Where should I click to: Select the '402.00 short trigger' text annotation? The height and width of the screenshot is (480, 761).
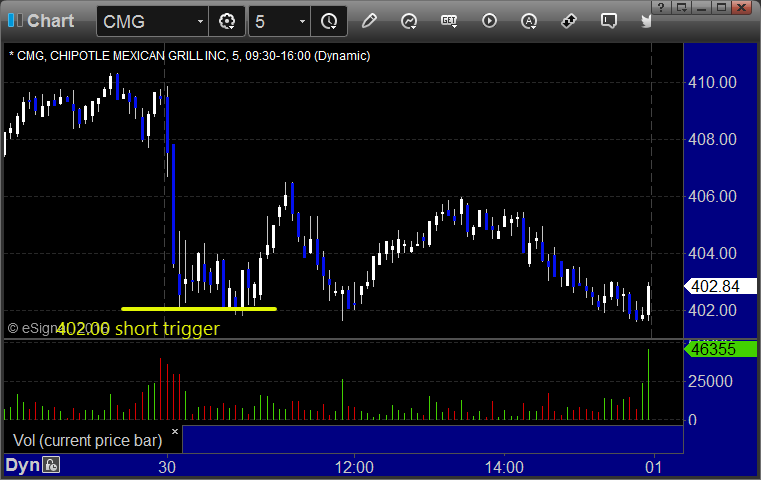pyautogui.click(x=138, y=329)
